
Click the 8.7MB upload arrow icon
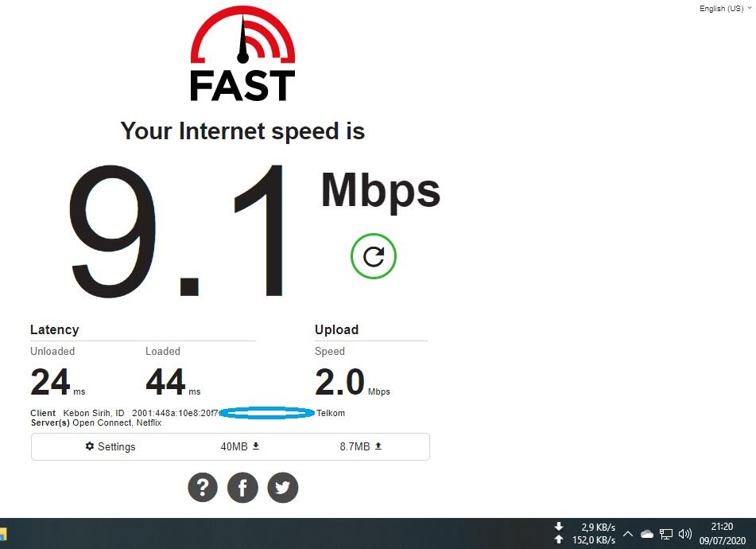click(x=378, y=446)
